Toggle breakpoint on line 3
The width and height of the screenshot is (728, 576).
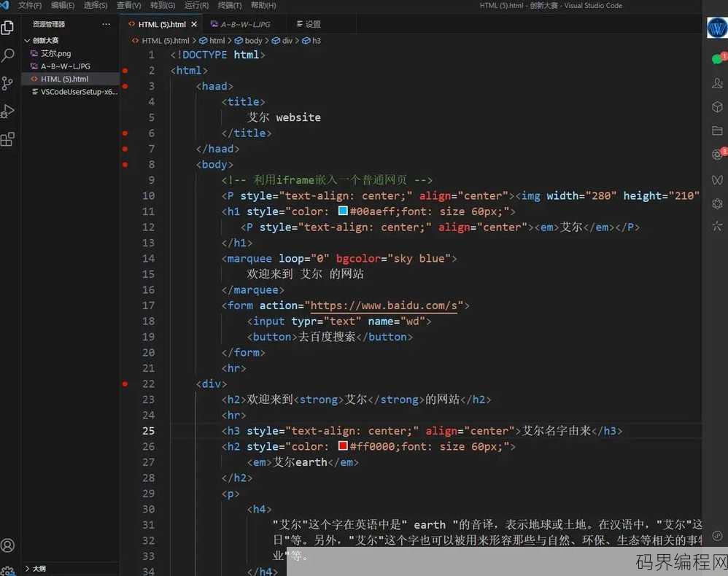click(x=125, y=86)
